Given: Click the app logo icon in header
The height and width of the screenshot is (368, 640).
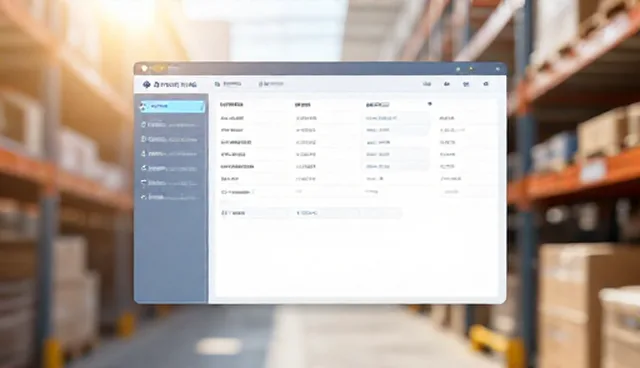Looking at the screenshot, I should click(x=147, y=84).
